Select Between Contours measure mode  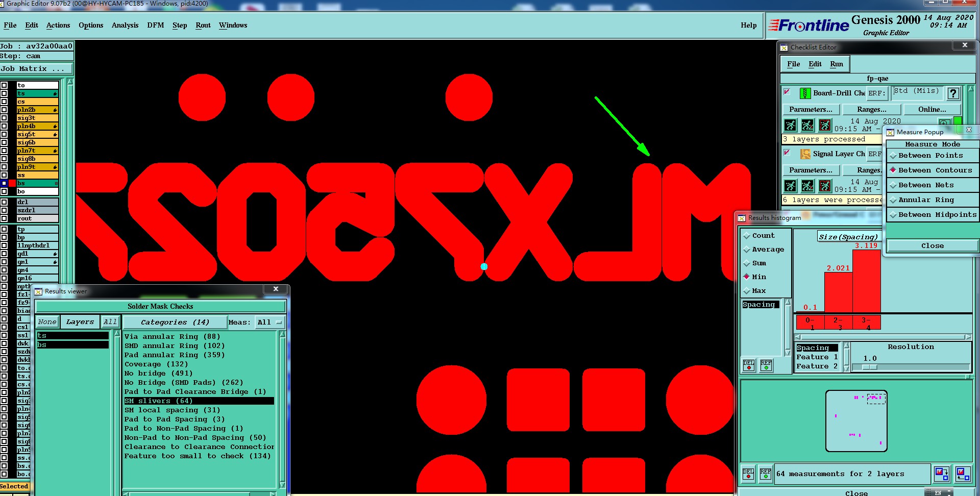click(x=932, y=170)
